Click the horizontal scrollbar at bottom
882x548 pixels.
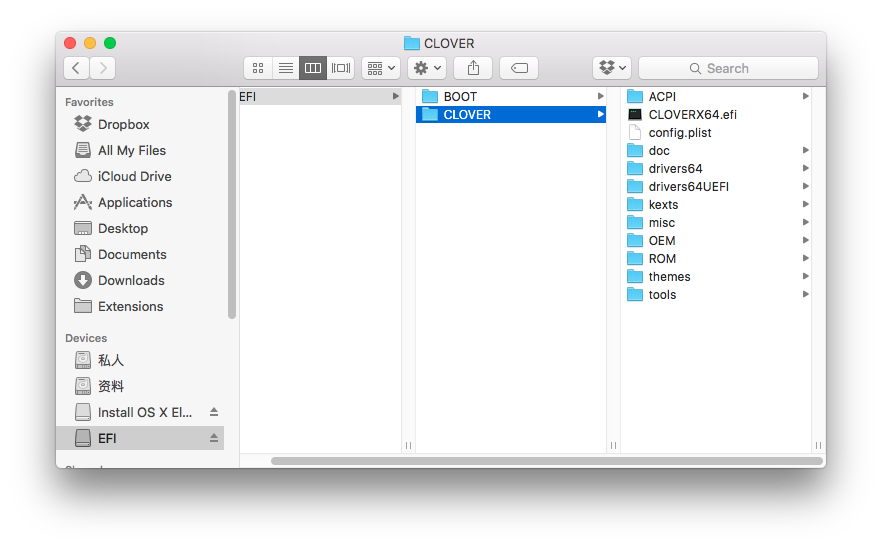[x=547, y=461]
